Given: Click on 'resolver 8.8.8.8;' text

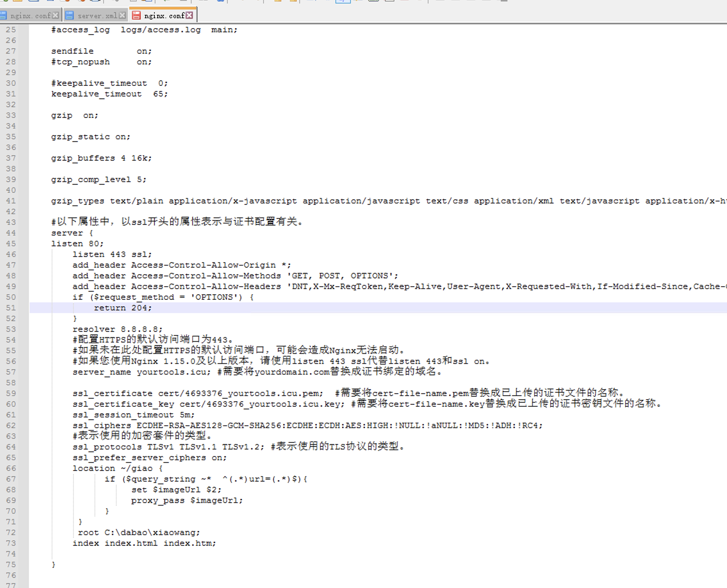Looking at the screenshot, I should click(117, 329).
